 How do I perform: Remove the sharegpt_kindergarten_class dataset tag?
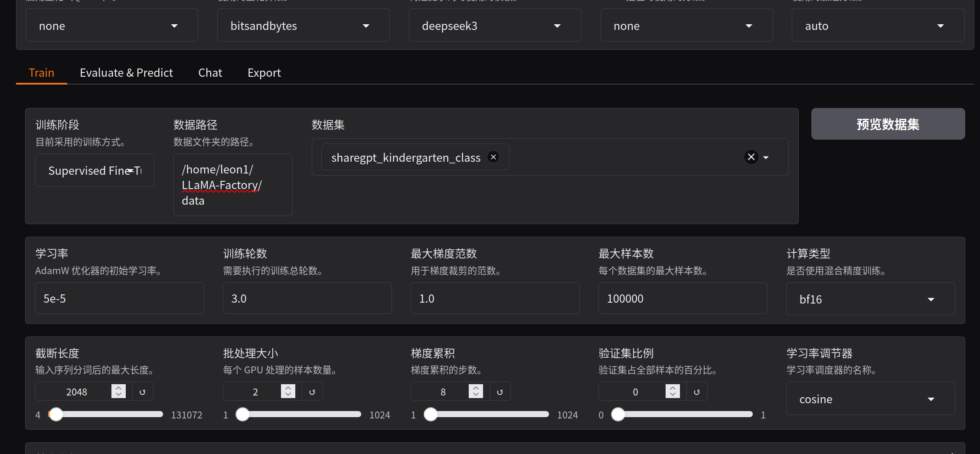493,157
